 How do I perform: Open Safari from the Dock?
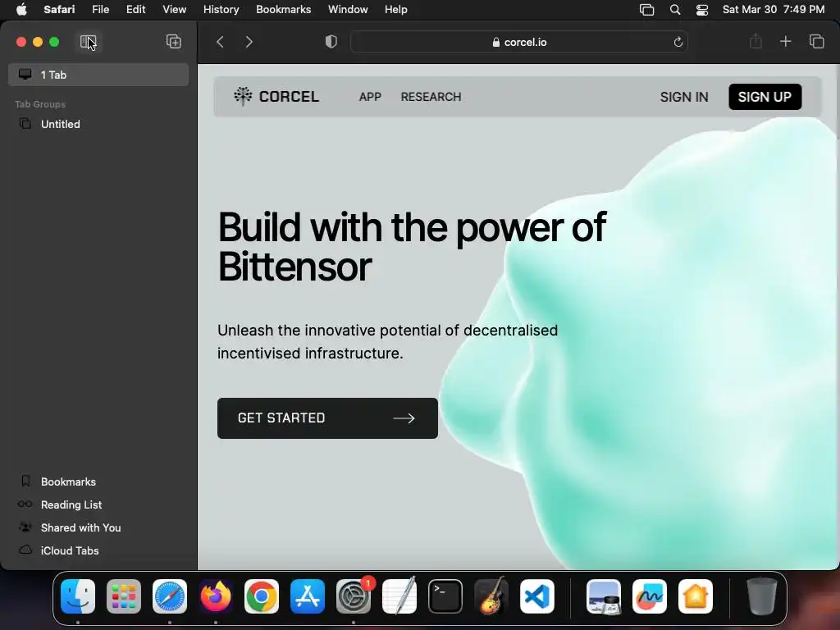click(170, 596)
